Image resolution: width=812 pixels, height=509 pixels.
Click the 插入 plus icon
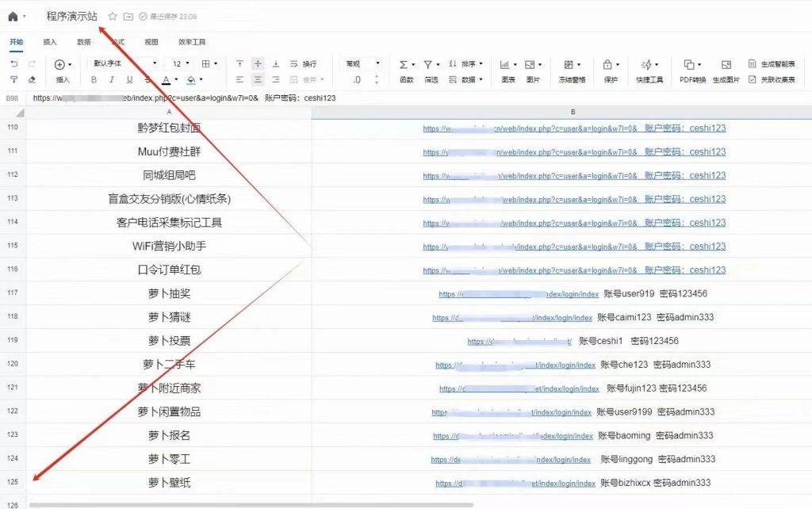click(59, 64)
